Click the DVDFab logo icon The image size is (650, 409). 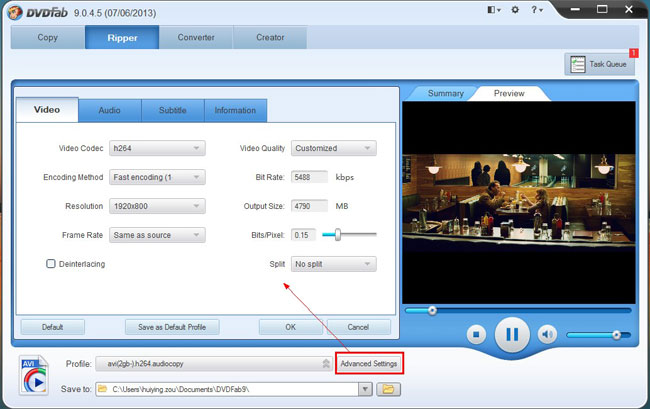[x=15, y=13]
